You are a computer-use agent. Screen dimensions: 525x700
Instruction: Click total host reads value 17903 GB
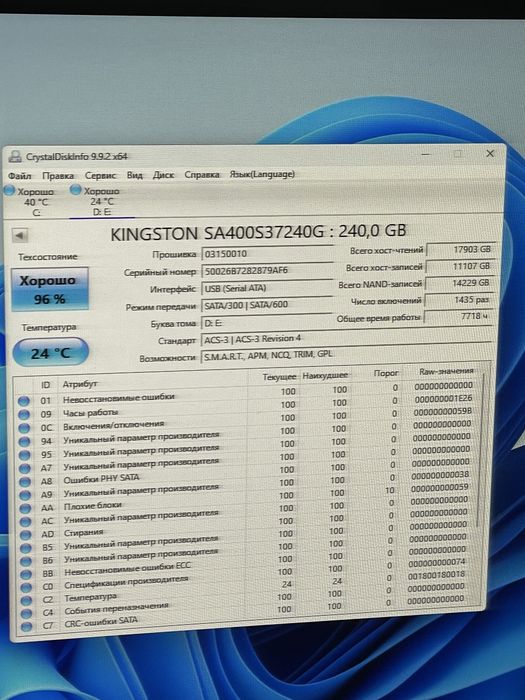pyautogui.click(x=460, y=249)
